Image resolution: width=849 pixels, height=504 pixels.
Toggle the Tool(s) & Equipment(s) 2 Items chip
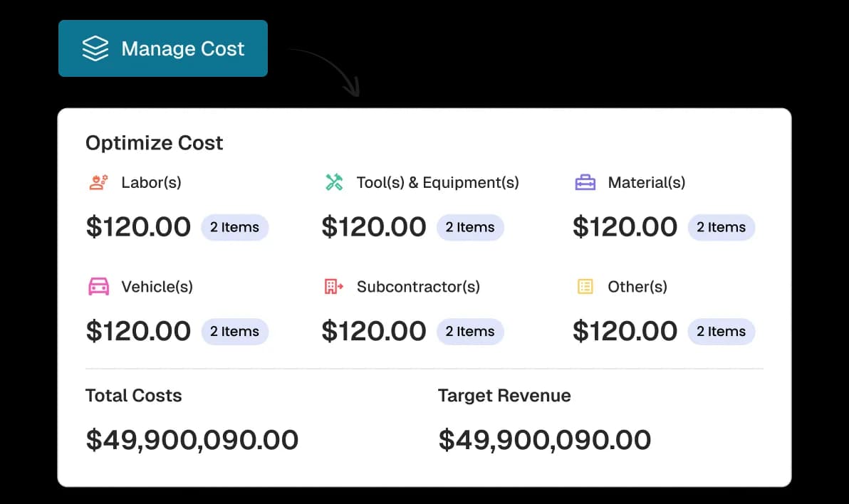point(470,227)
